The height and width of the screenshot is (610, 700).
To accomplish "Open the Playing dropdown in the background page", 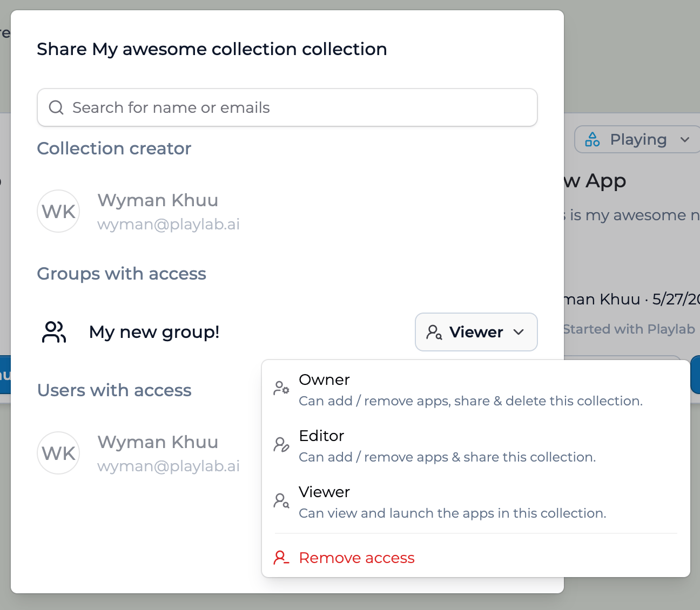I will 637,139.
